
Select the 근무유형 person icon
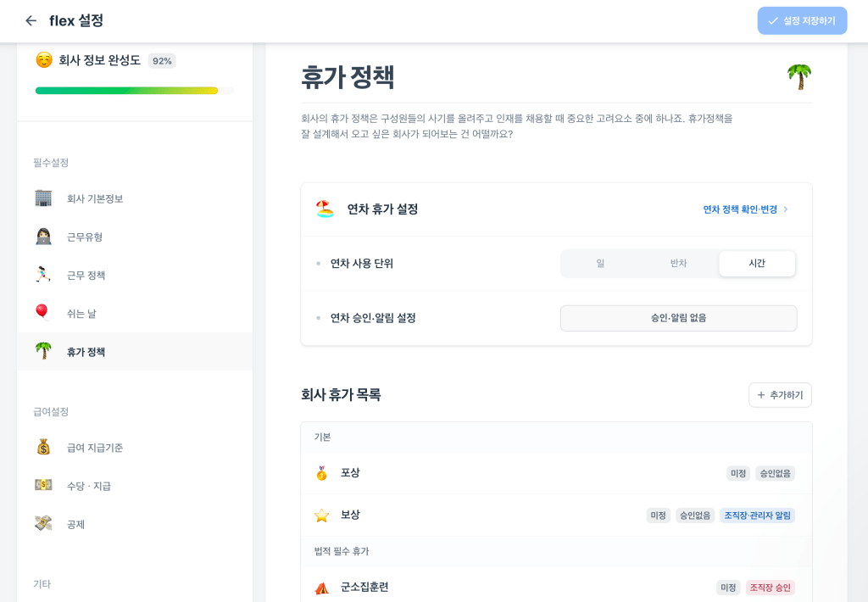point(43,237)
